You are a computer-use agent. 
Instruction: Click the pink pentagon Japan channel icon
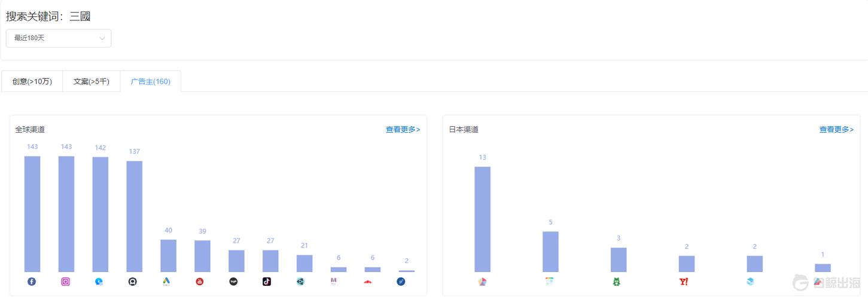point(483,282)
